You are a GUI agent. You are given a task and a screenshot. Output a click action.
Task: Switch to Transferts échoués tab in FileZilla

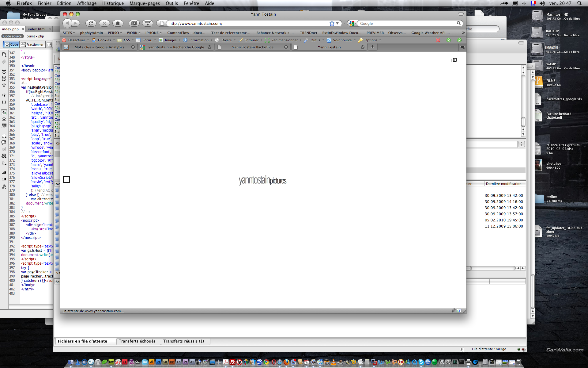137,341
